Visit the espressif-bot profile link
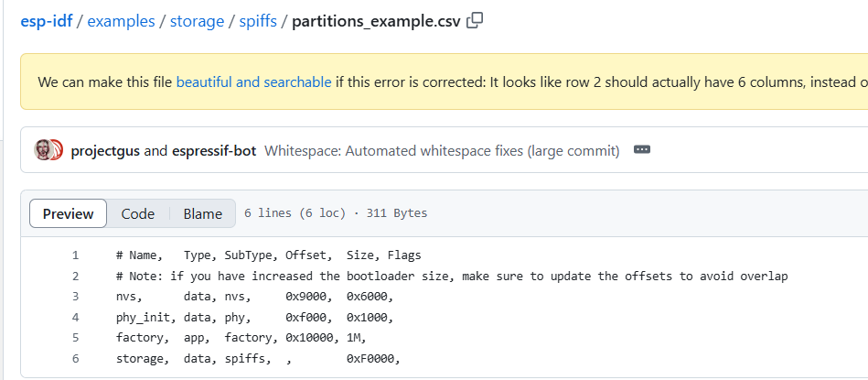The image size is (868, 380). pos(214,150)
